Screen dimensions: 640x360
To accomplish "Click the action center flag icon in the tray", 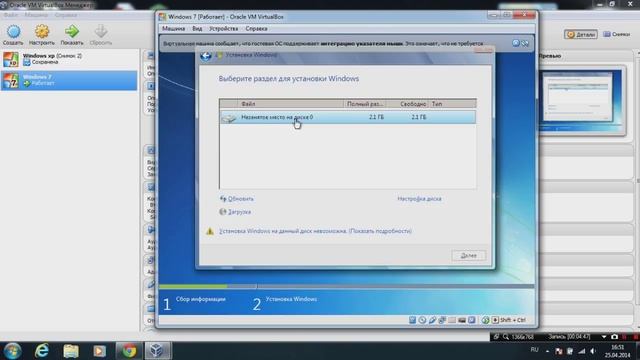I will click(x=558, y=351).
